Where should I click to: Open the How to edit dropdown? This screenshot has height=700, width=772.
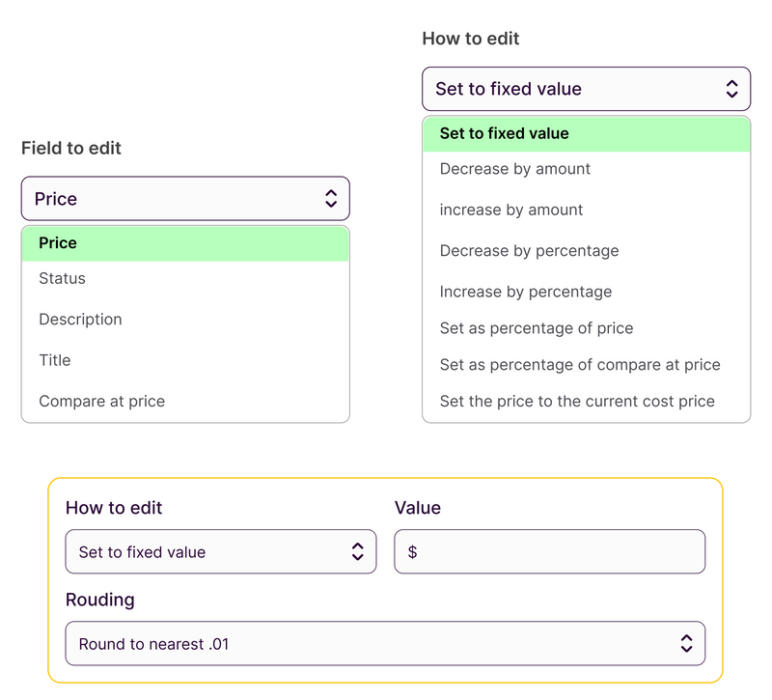(585, 88)
